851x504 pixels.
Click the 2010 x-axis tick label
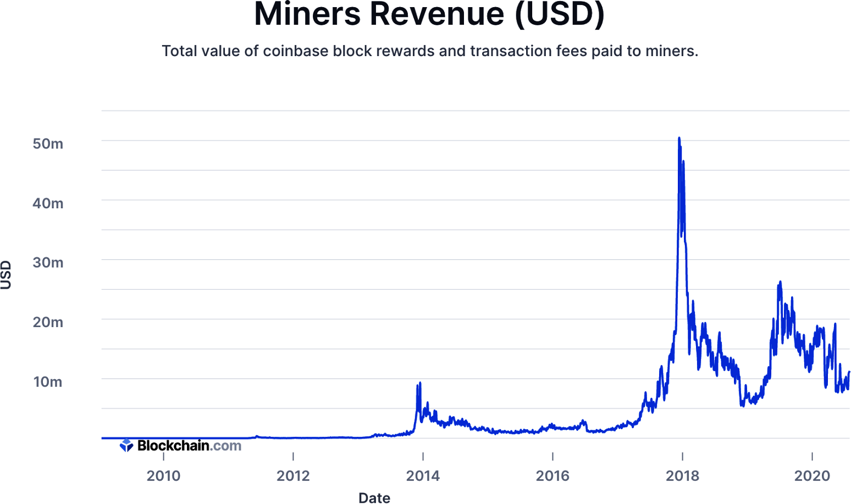click(163, 475)
